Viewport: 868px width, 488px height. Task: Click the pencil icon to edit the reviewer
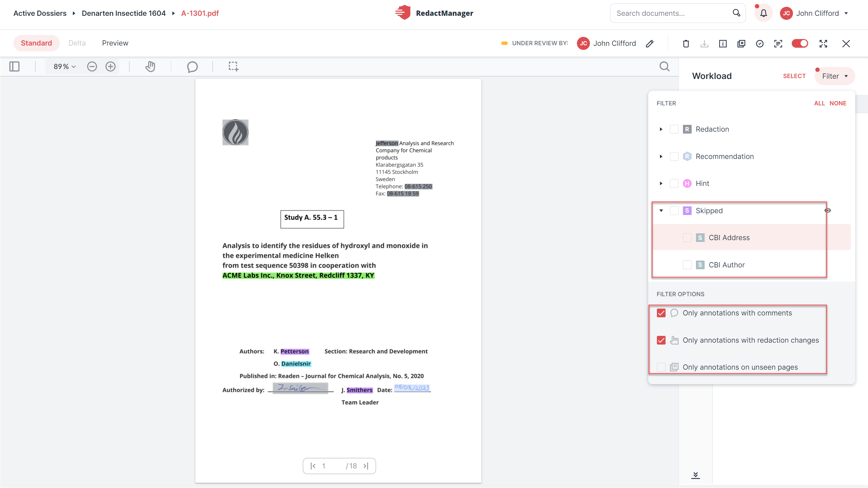pyautogui.click(x=650, y=43)
